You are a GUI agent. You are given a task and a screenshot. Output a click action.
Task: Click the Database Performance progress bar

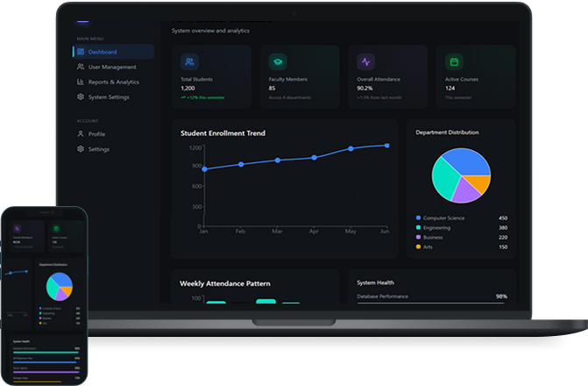pos(431,304)
